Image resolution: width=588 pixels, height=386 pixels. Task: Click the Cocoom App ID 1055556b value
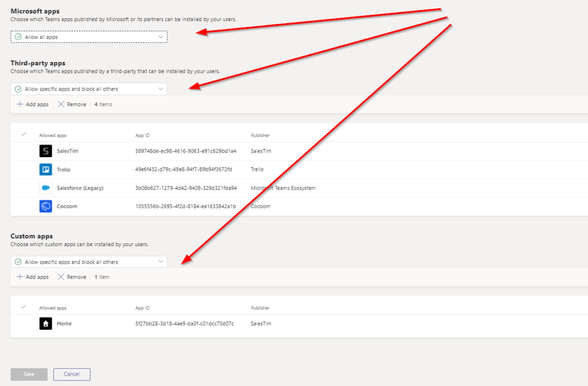pos(185,206)
